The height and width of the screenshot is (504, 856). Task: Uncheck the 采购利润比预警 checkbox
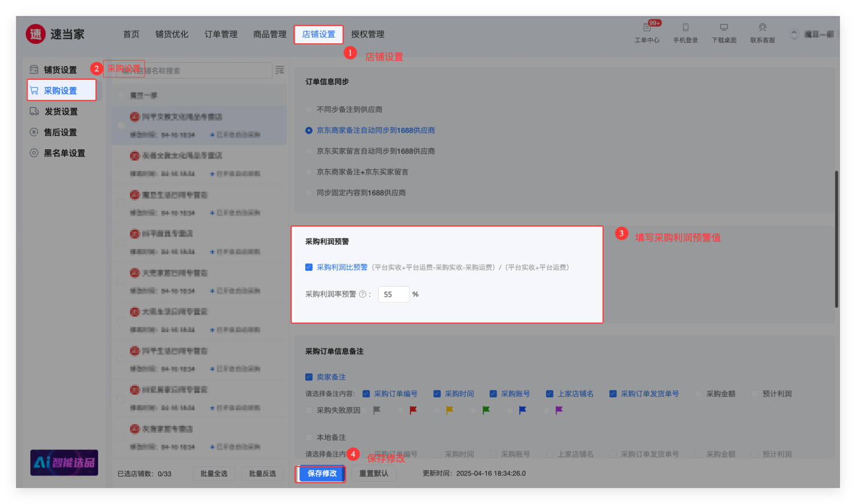tap(309, 267)
